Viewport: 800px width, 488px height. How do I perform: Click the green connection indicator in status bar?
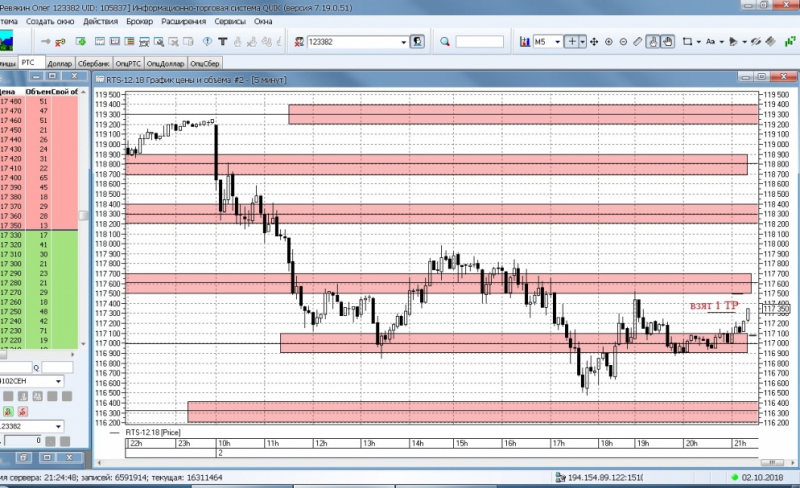click(735, 478)
